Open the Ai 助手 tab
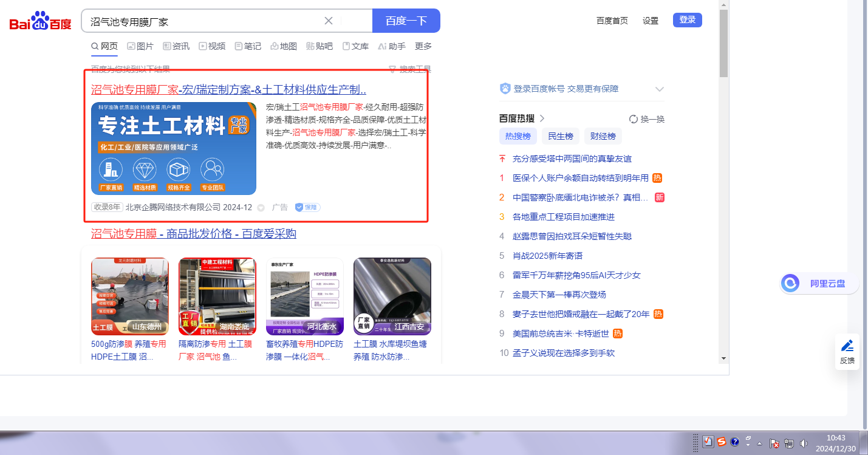The image size is (868, 455). (392, 46)
